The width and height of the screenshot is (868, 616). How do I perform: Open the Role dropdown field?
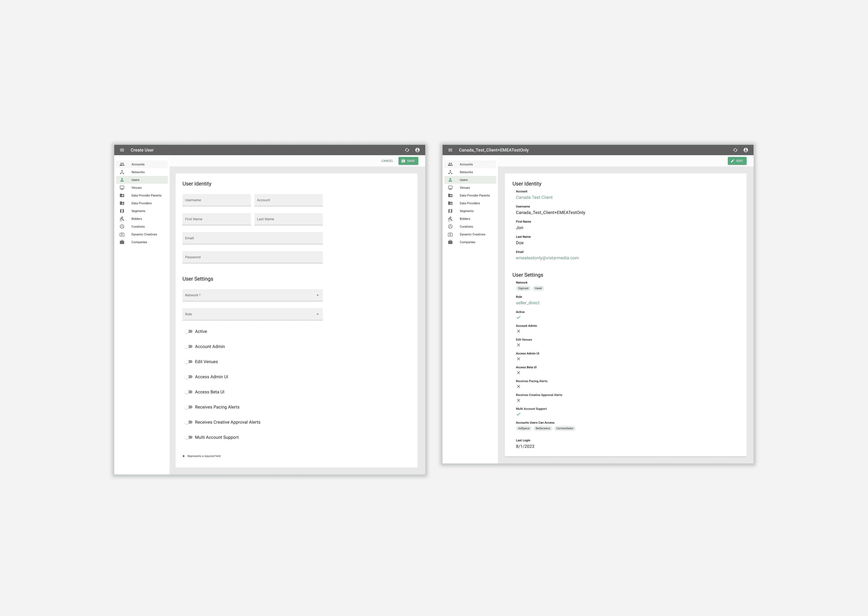click(x=252, y=314)
